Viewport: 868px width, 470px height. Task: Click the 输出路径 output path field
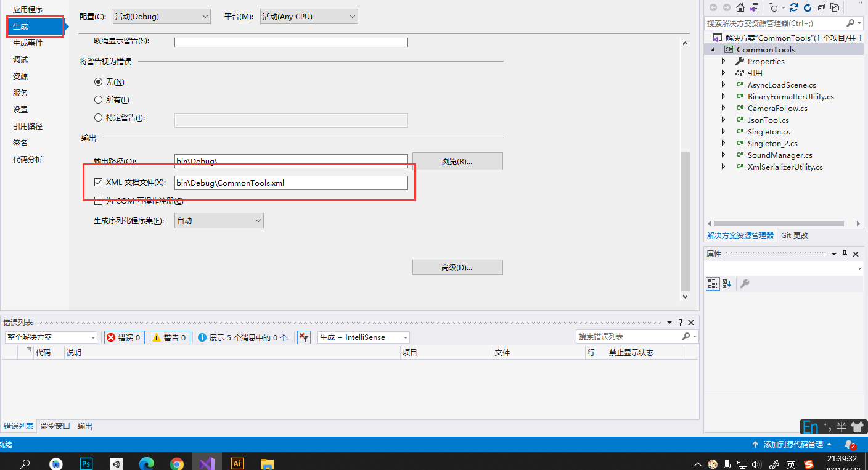point(291,161)
